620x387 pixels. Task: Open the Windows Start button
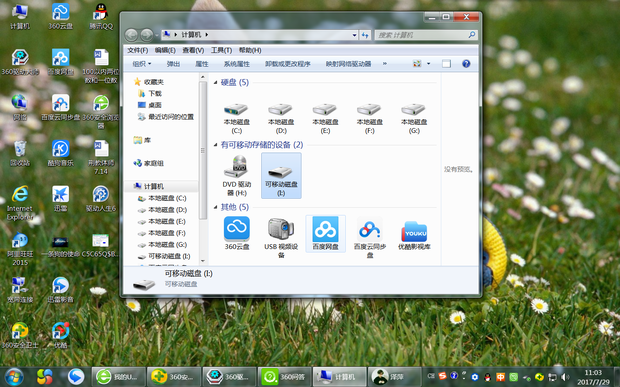click(14, 377)
